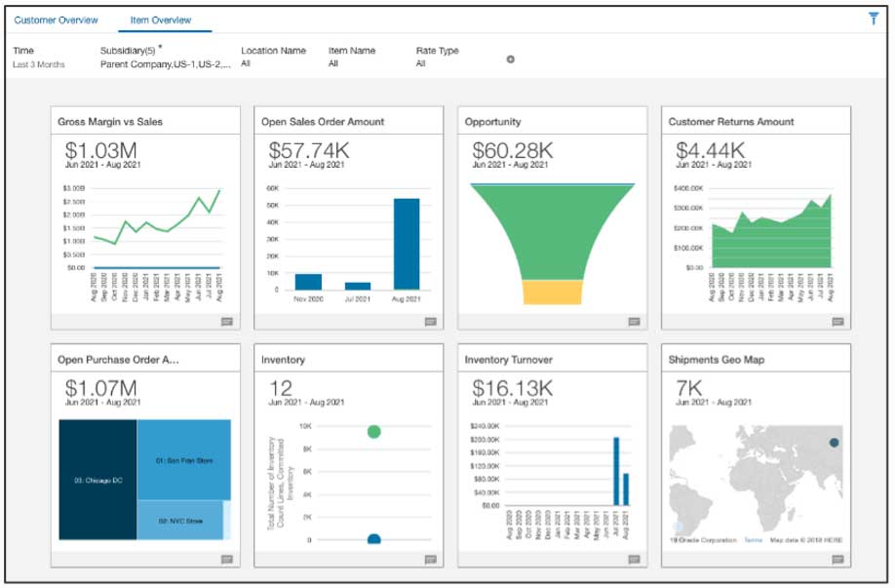Switch to the Customer Overview tab
Image resolution: width=895 pixels, height=588 pixels.
[x=56, y=20]
